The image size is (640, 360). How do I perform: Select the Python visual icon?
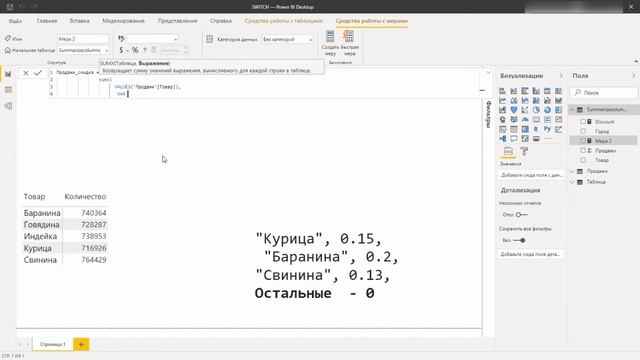pos(547,129)
